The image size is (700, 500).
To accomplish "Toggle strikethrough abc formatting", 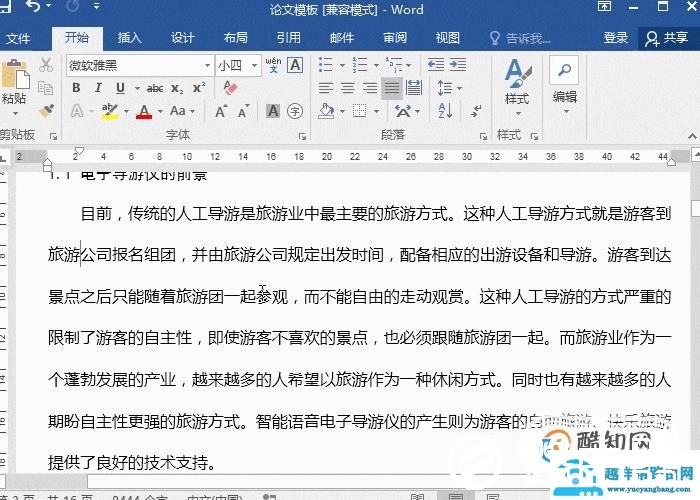I will pos(155,88).
